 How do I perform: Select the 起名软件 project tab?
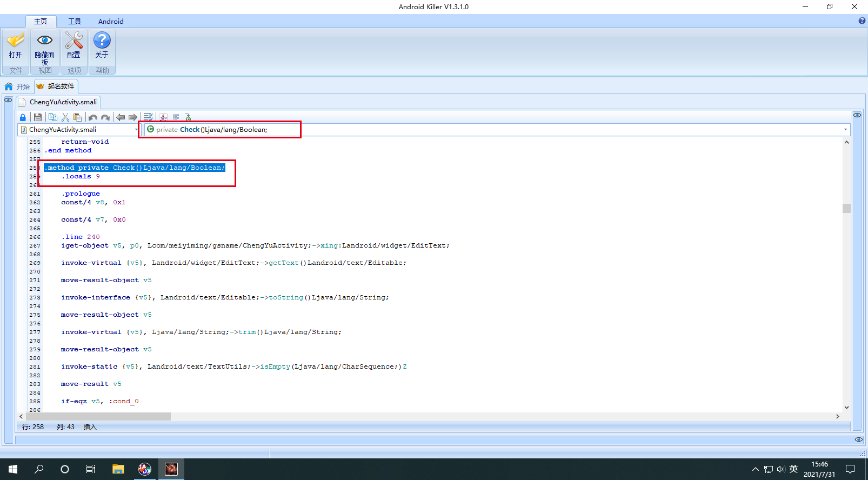[x=56, y=86]
